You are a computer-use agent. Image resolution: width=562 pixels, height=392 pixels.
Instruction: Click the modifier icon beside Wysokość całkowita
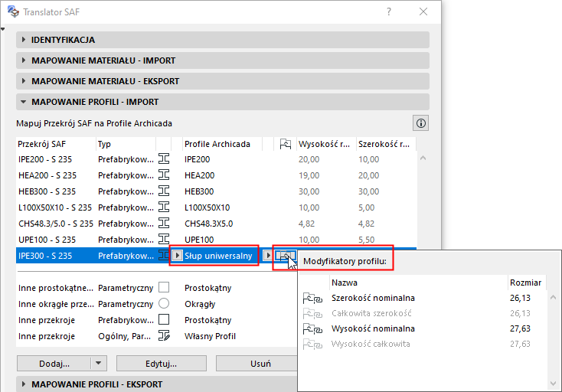(x=312, y=344)
